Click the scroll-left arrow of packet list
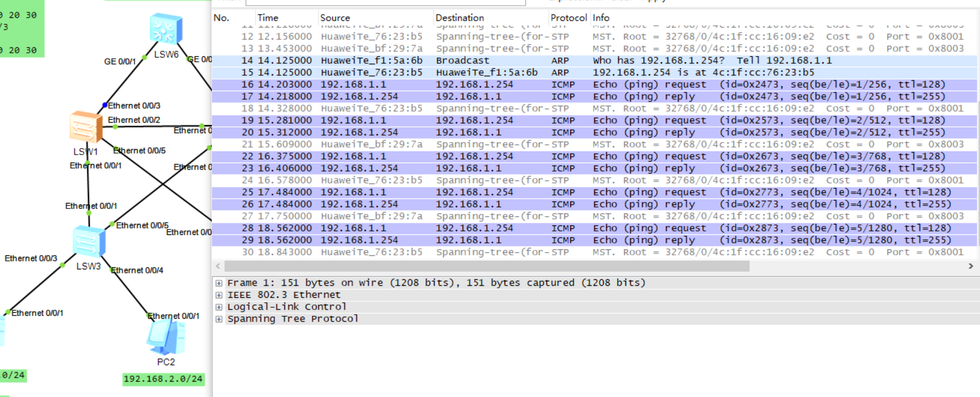 pyautogui.click(x=218, y=266)
